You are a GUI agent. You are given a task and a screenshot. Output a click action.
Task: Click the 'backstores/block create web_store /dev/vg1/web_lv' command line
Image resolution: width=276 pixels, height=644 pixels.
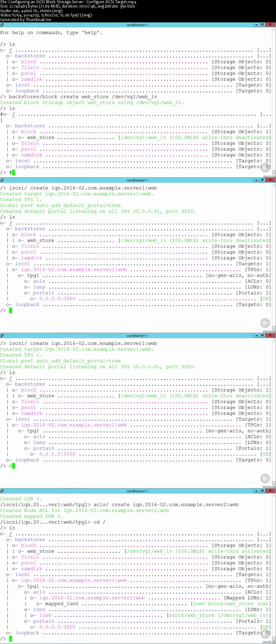[x=78, y=97]
